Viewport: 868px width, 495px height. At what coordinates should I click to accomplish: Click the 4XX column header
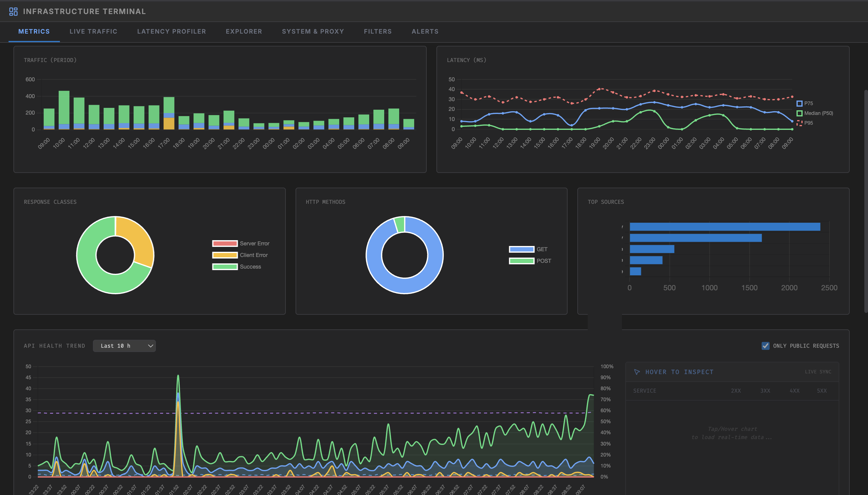(x=794, y=391)
